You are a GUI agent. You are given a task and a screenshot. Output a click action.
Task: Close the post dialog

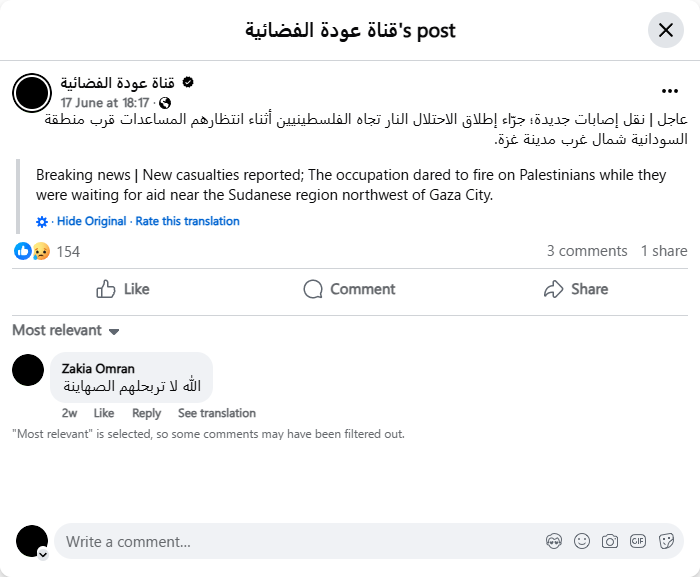pos(666,30)
